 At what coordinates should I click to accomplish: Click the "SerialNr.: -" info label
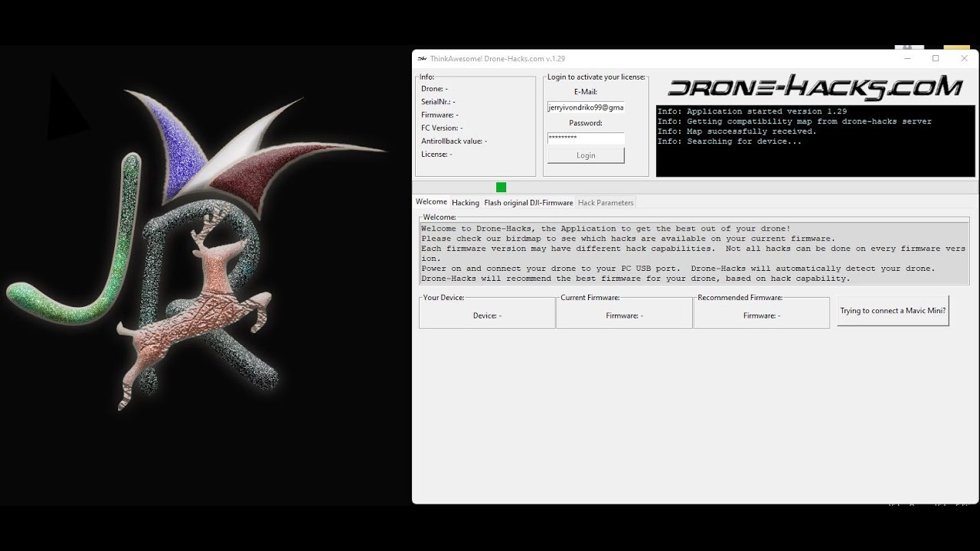[x=438, y=102]
